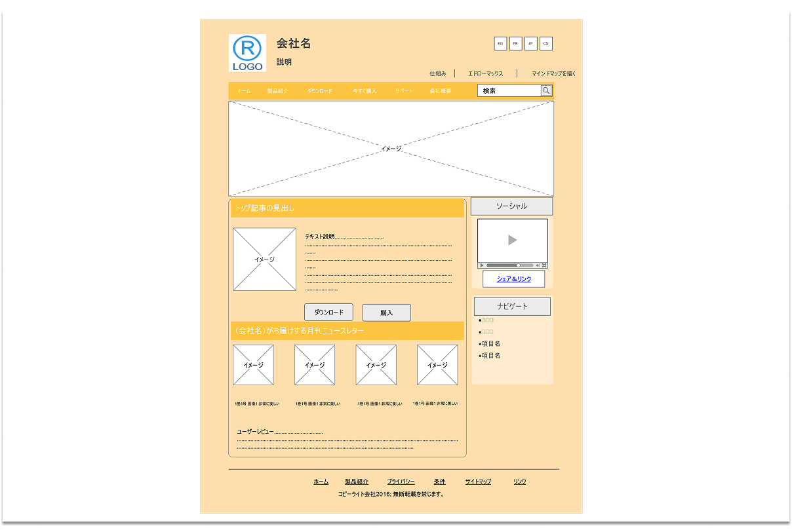Click the company LOGO image
The height and width of the screenshot is (532, 792).
pos(247,53)
